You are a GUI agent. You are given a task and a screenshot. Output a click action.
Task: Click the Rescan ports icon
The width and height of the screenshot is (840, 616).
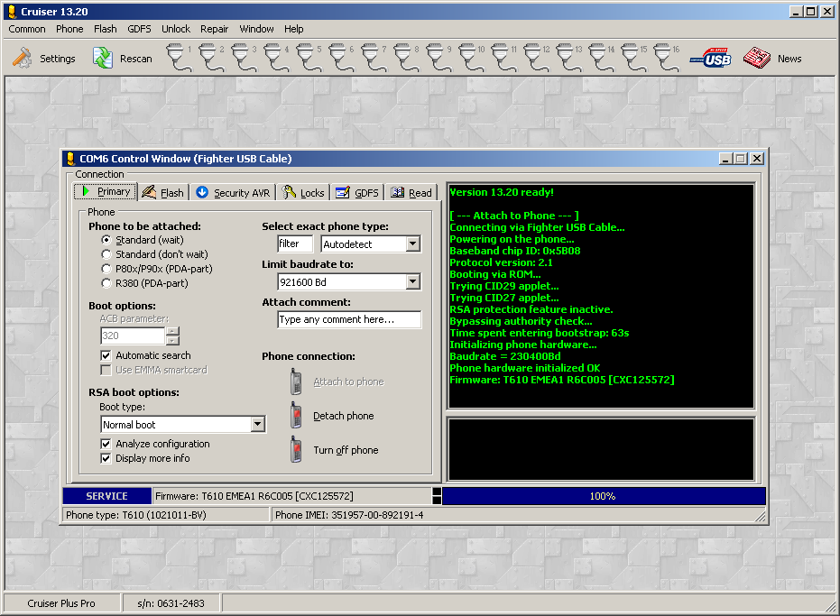[102, 59]
